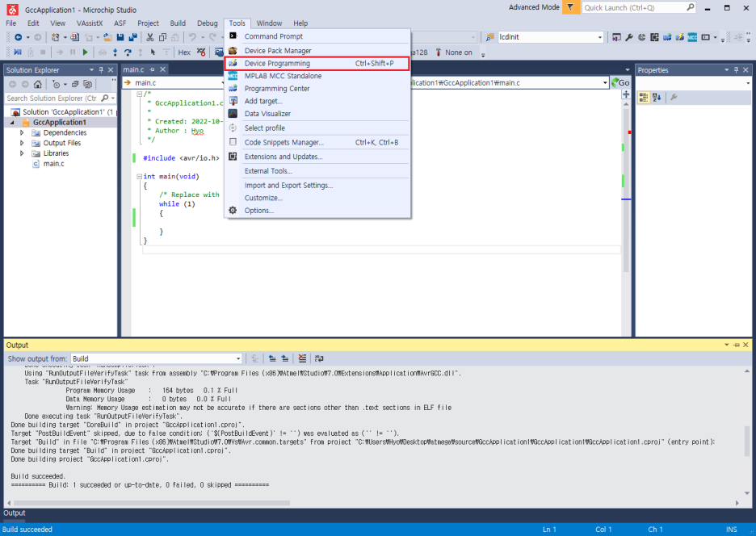This screenshot has height=536, width=756.
Task: Click the Properties Alphabetical sort icon
Action: [657, 98]
